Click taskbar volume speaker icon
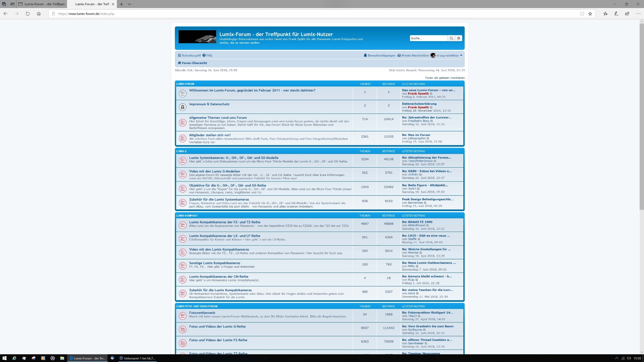This screenshot has width=644, height=362. click(x=629, y=358)
